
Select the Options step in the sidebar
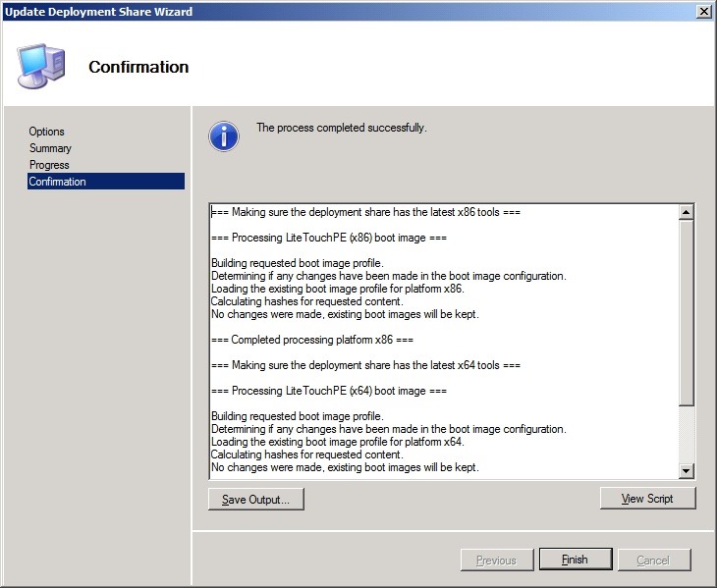coord(47,132)
